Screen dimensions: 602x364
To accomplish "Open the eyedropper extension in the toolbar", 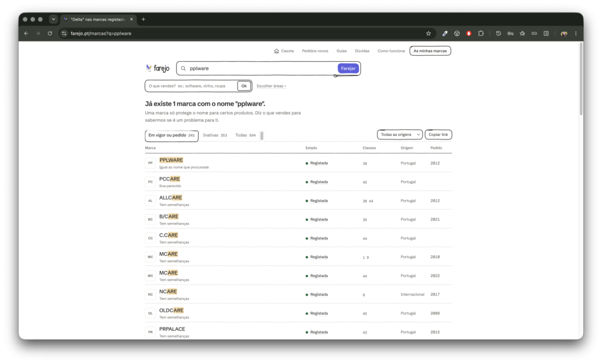I will [x=445, y=34].
